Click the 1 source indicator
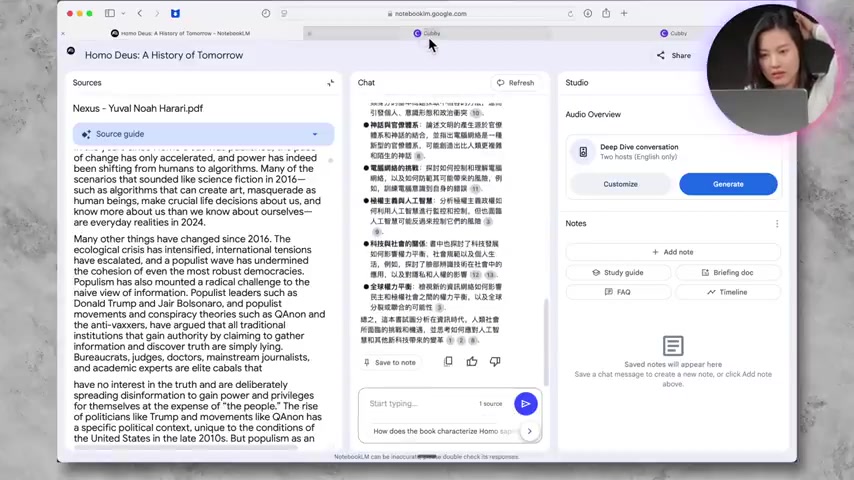854x480 pixels. click(x=490, y=404)
